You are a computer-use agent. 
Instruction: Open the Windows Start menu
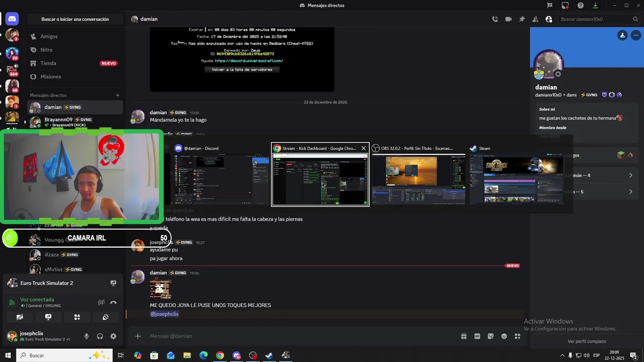8,355
